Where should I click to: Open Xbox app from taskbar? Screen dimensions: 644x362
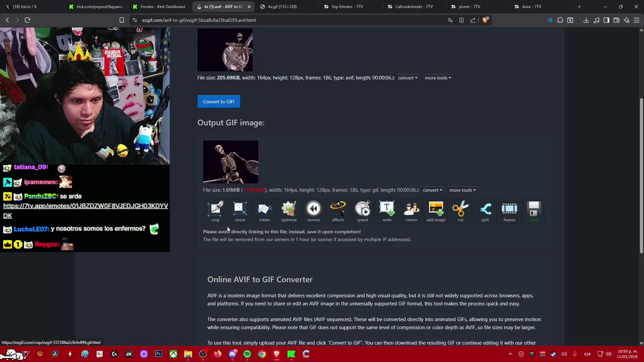pos(173,354)
